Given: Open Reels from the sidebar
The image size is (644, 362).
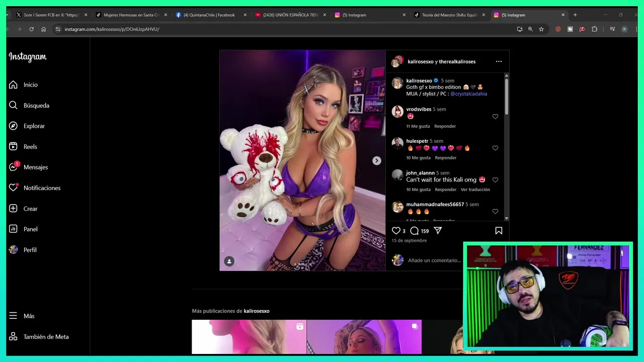Looking at the screenshot, I should [x=13, y=146].
